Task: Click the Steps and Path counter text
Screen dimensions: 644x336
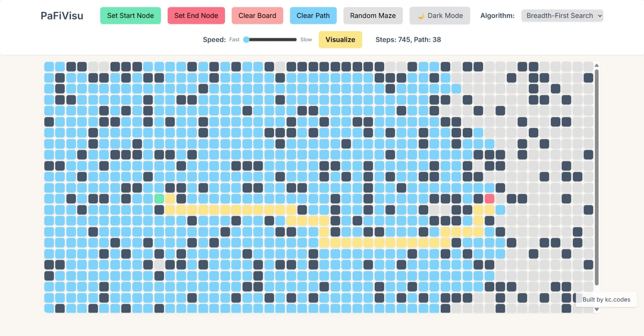Action: (408, 40)
